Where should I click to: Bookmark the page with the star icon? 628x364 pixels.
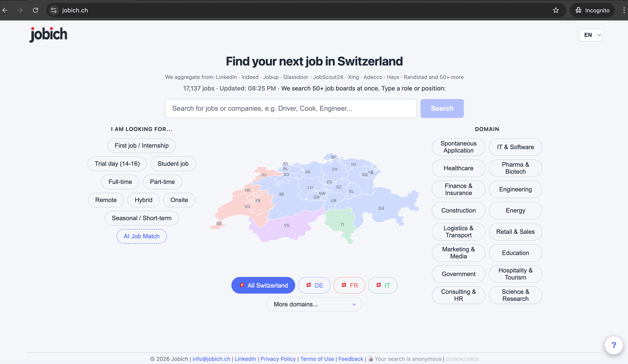556,10
